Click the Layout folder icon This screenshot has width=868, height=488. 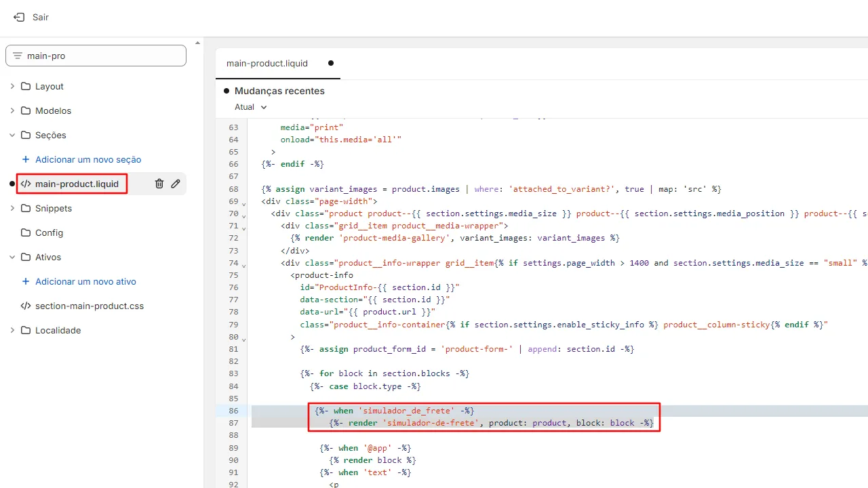pos(26,86)
